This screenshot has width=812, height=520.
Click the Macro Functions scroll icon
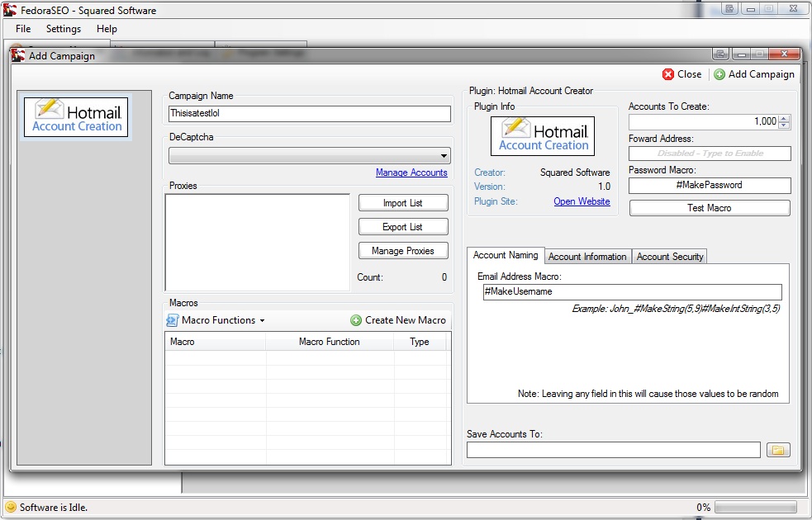[172, 320]
